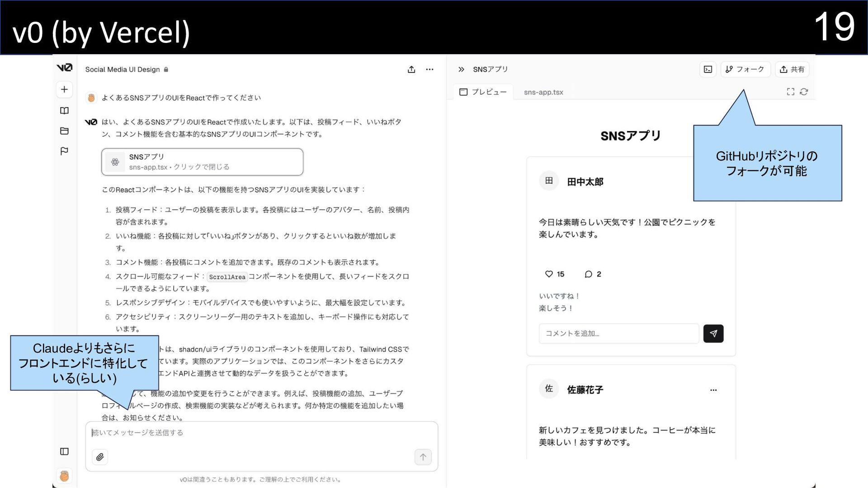Attach a file with the paperclip icon
Image resolution: width=868 pixels, height=488 pixels.
click(100, 457)
